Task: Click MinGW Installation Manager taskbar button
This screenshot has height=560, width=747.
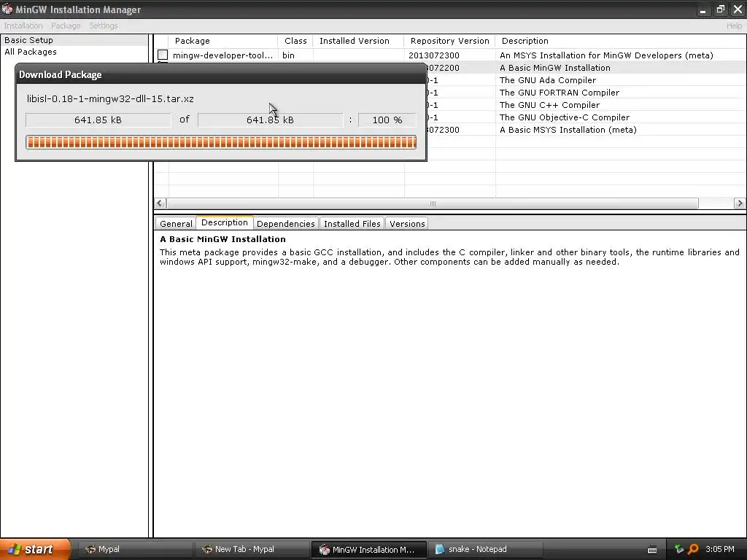Action: pos(368,549)
